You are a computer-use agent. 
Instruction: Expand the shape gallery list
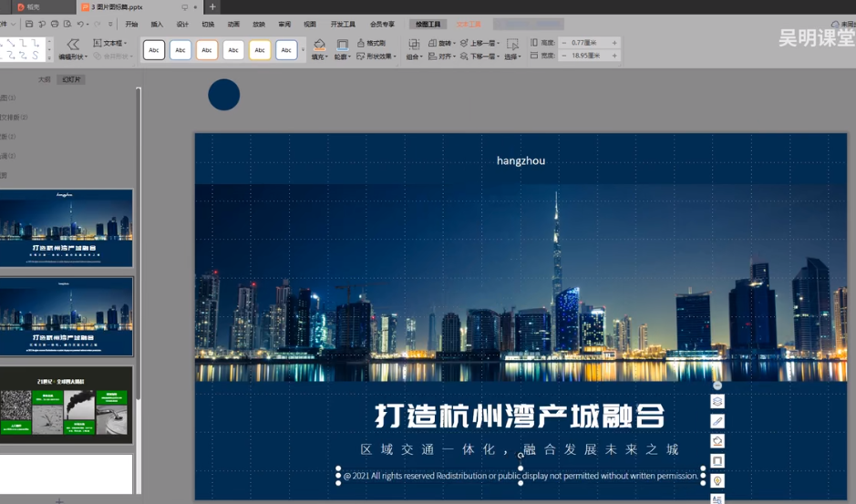point(49,58)
